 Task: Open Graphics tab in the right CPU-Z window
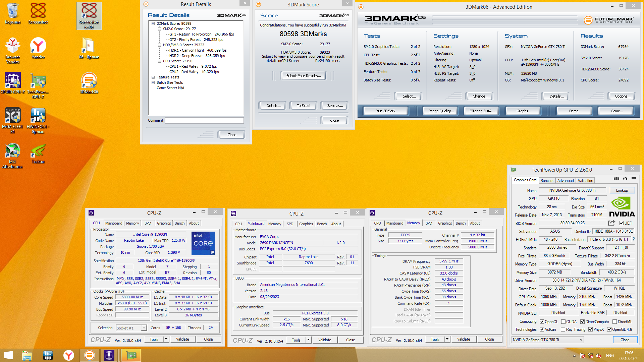[x=445, y=223]
